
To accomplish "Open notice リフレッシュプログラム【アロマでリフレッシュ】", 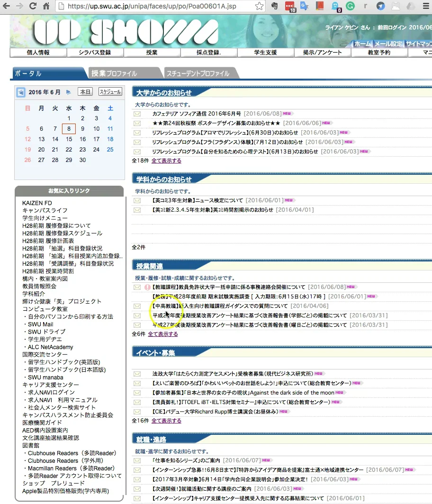I will [225, 133].
